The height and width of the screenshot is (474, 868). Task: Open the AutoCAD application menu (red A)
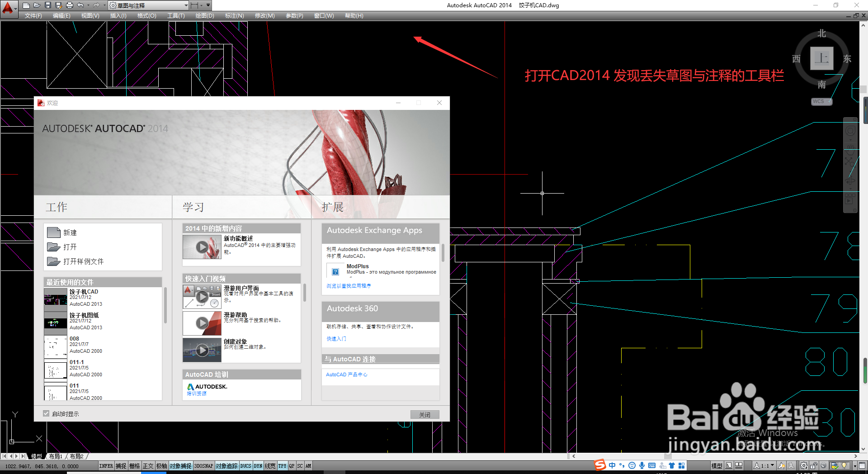(8, 8)
